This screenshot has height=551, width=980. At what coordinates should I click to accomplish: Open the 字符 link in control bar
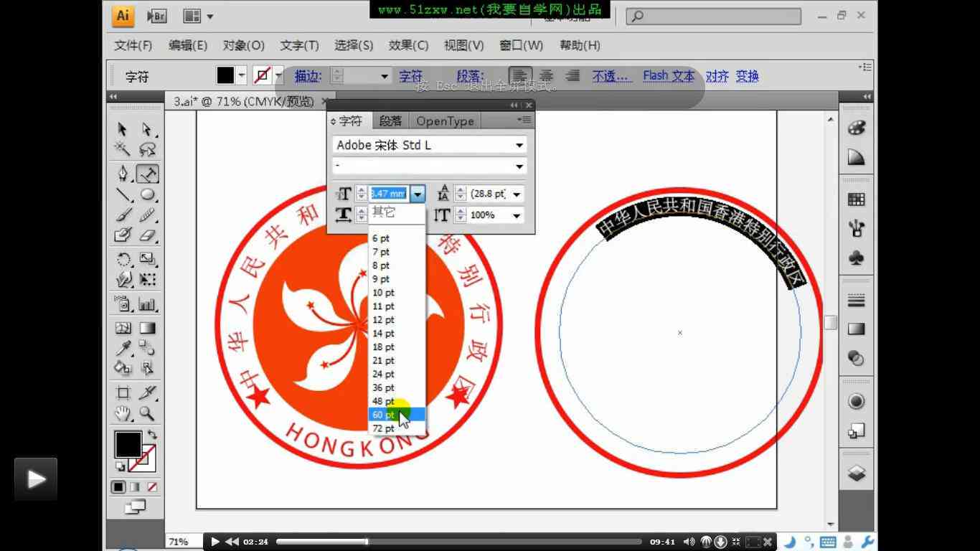pyautogui.click(x=411, y=76)
